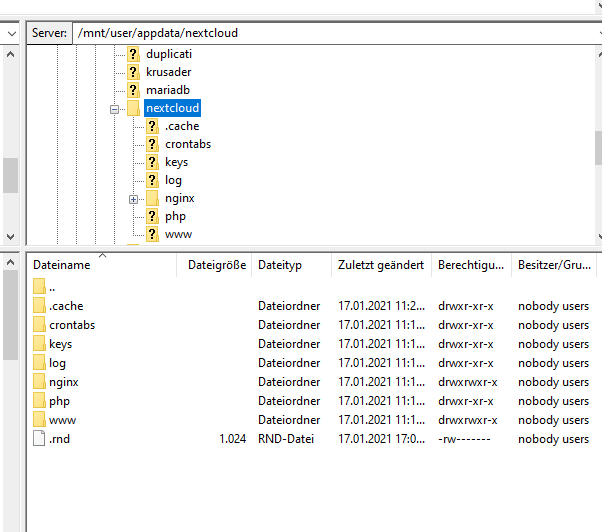
Task: Click the -rw------- permissions cell
Action: (464, 439)
